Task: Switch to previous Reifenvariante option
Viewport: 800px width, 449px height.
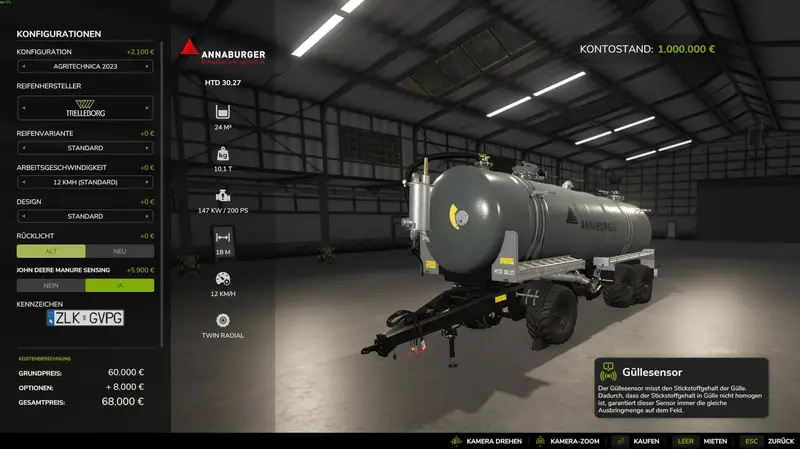Action: (x=22, y=148)
